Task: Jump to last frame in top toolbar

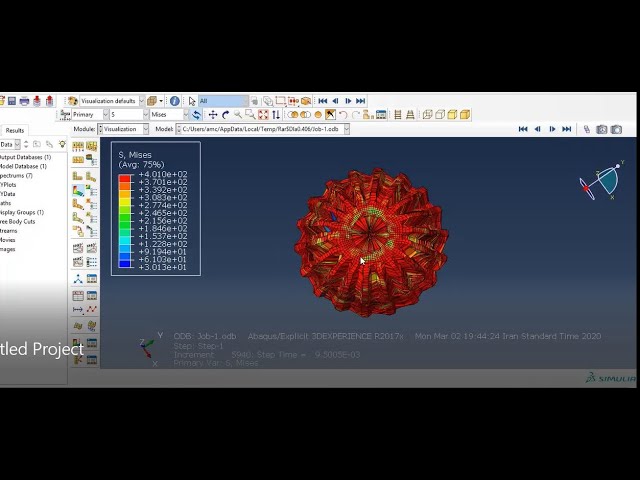Action: (x=360, y=101)
